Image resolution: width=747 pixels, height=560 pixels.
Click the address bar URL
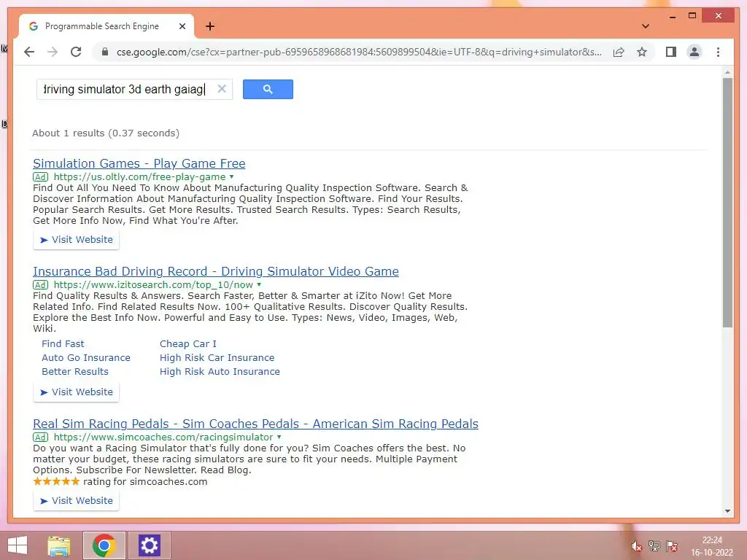click(359, 52)
